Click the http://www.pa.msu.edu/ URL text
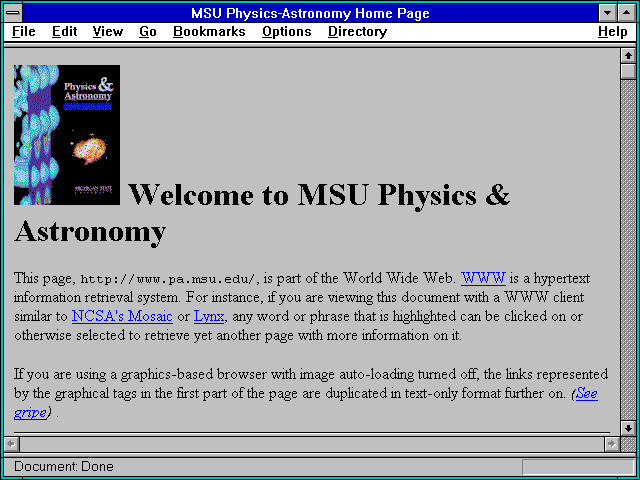The width and height of the screenshot is (640, 480). coord(169,279)
